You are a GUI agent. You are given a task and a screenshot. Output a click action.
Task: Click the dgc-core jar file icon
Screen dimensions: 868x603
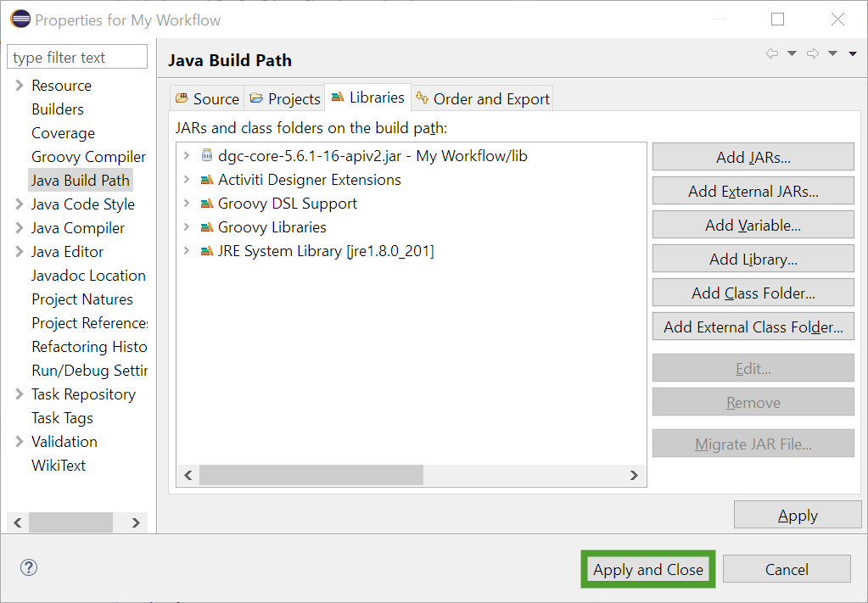click(206, 156)
